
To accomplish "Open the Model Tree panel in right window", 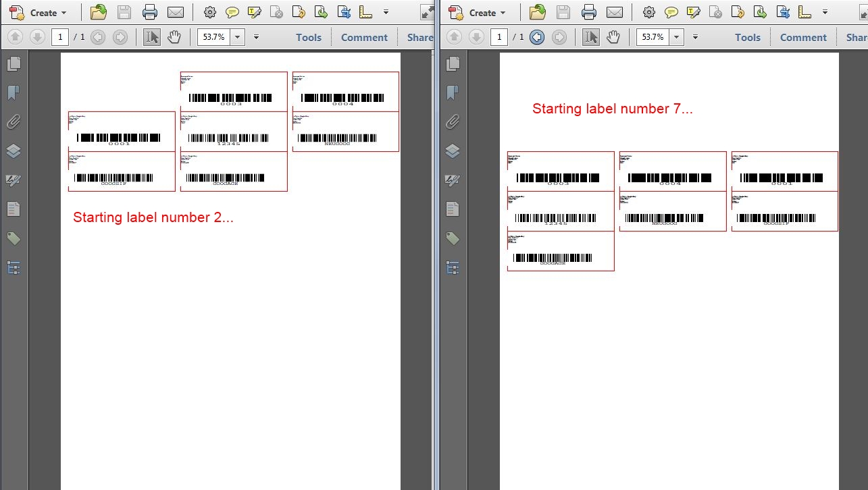I will 453,268.
